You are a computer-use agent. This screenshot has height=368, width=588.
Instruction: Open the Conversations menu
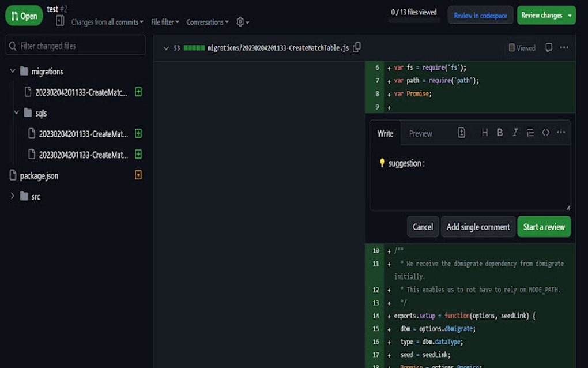(x=207, y=22)
